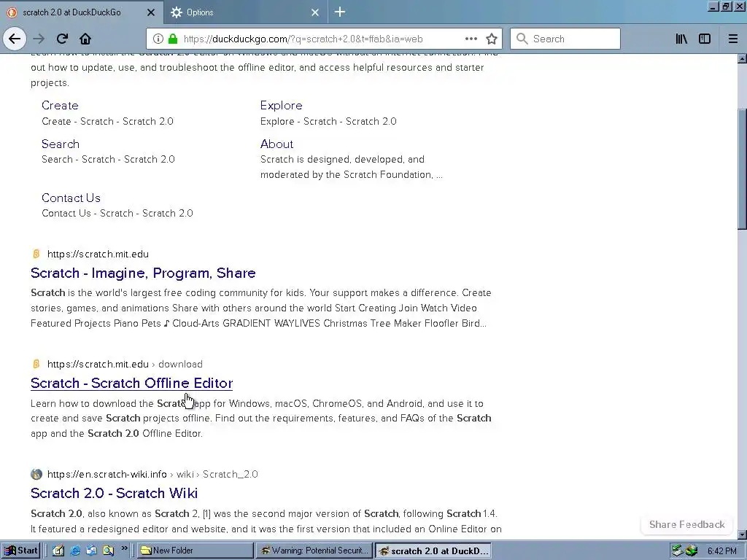Viewport: 747px width, 560px height.
Task: Reload the current page
Action: click(62, 39)
